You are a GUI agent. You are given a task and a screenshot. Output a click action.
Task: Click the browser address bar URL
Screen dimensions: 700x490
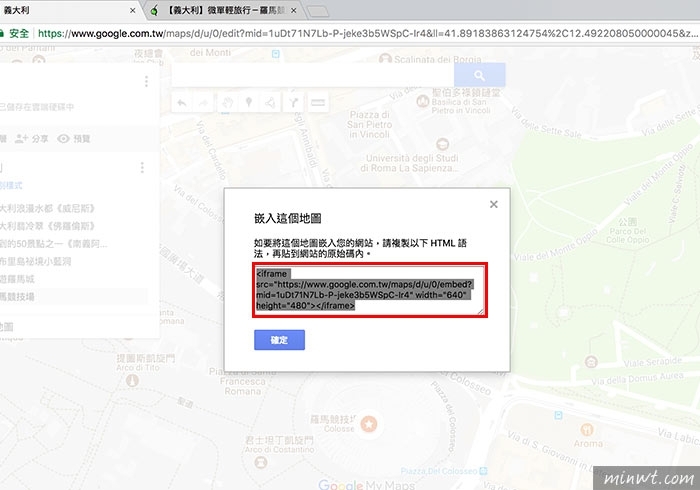367,33
